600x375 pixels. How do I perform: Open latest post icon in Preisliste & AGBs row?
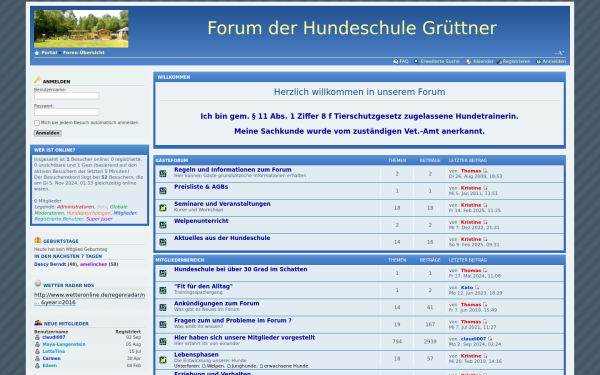pyautogui.click(x=485, y=188)
